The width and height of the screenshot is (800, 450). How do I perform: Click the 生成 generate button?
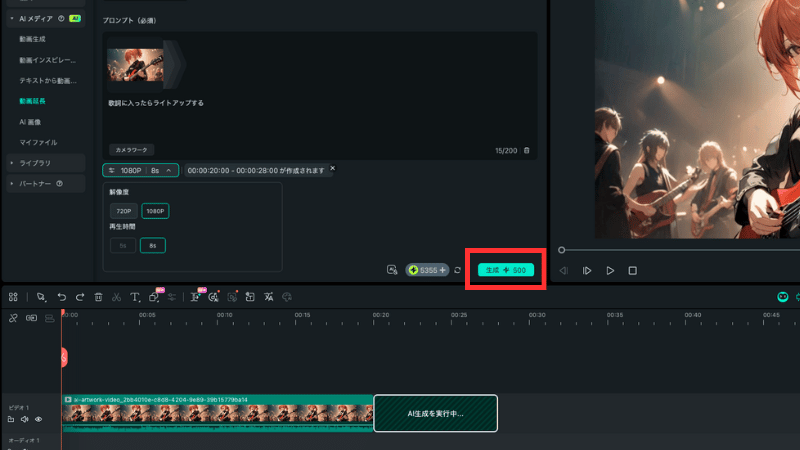point(505,270)
